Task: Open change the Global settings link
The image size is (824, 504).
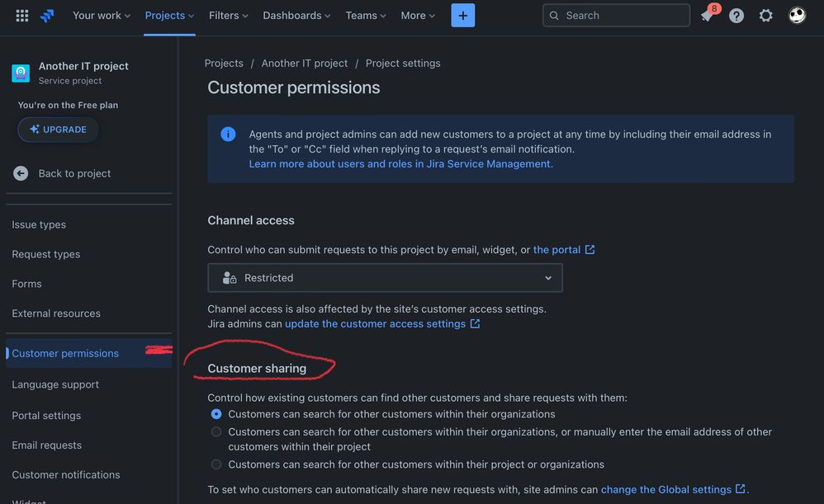Action: (x=666, y=489)
